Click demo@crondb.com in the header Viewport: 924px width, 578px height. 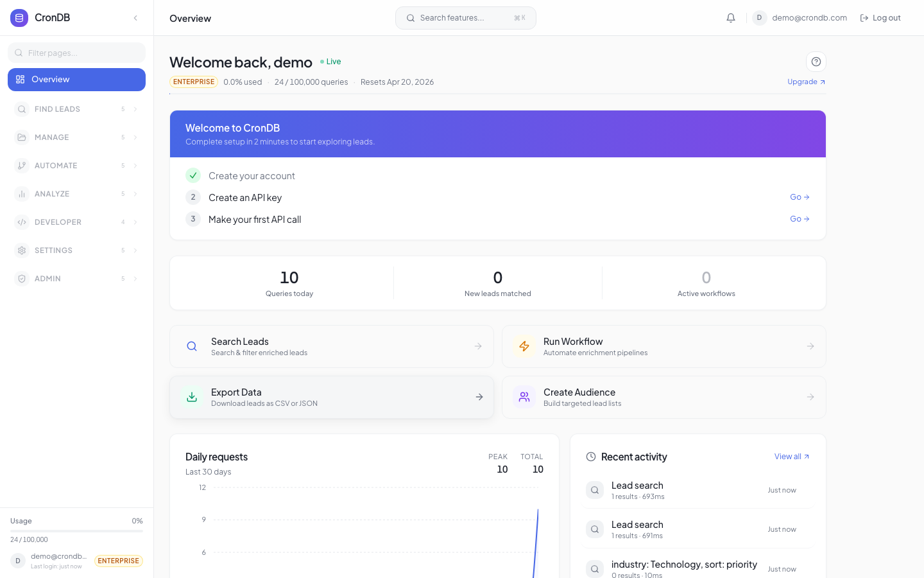pyautogui.click(x=809, y=18)
